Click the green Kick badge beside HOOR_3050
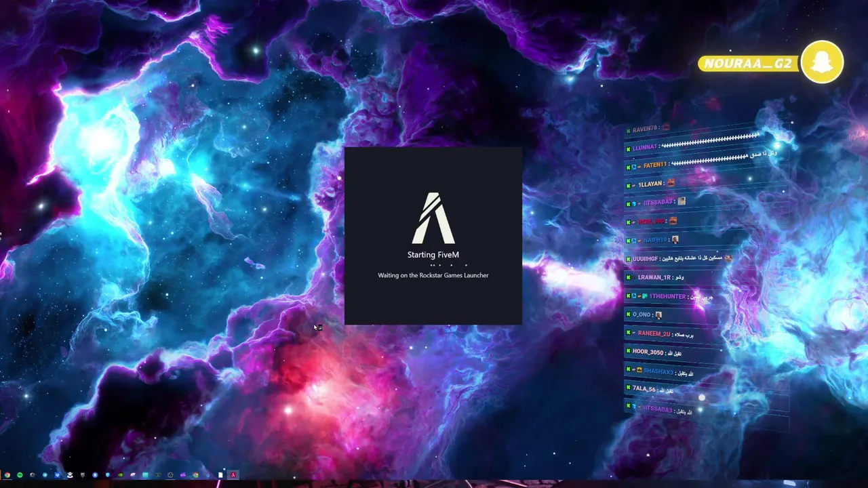 [628, 352]
